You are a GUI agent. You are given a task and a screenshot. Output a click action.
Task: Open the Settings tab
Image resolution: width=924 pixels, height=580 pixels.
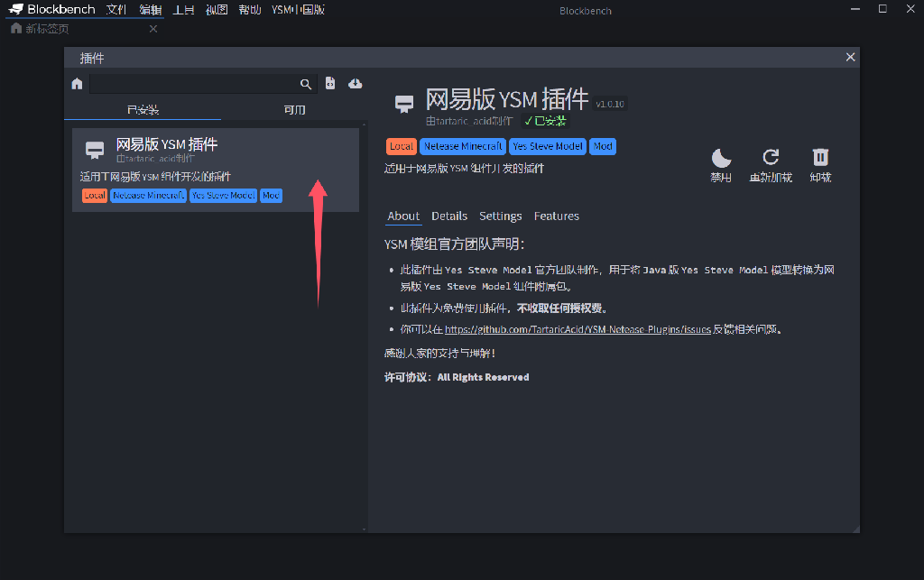tap(501, 216)
